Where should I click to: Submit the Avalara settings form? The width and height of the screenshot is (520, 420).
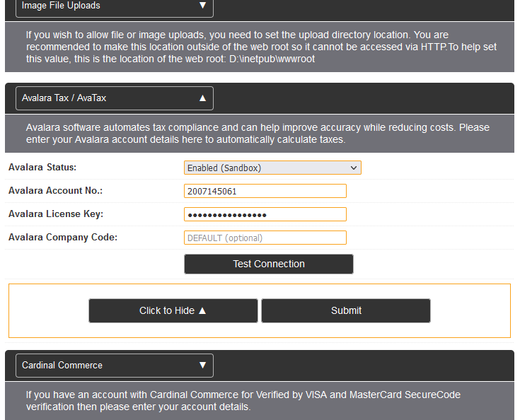click(346, 310)
